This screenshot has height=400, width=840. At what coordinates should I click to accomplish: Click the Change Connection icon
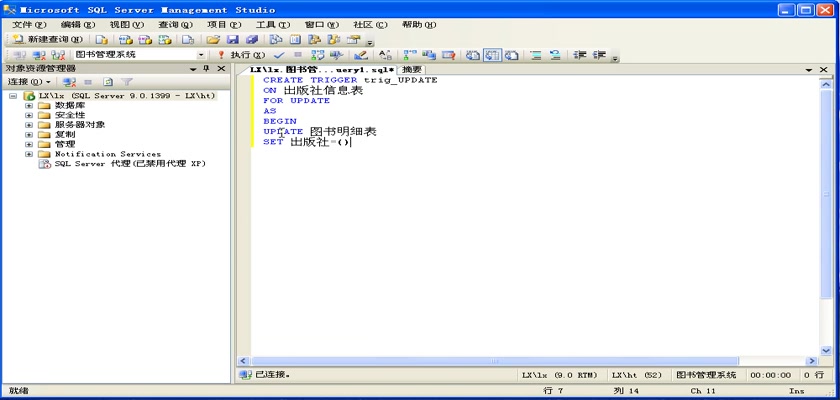click(58, 55)
